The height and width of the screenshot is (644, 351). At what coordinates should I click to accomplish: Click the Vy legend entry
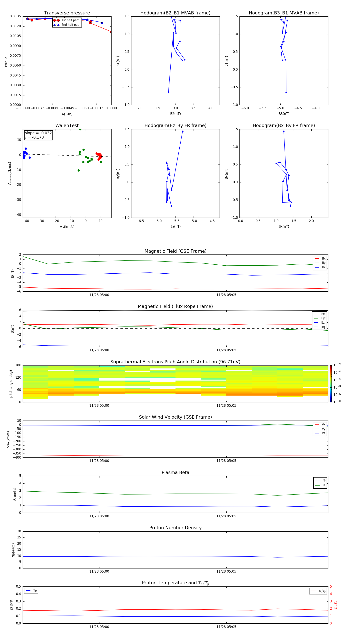[x=320, y=429]
